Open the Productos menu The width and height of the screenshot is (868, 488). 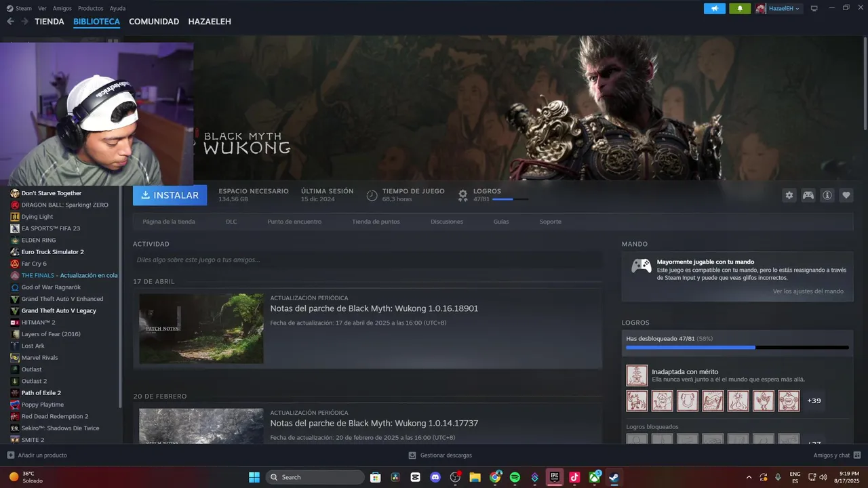(x=90, y=8)
